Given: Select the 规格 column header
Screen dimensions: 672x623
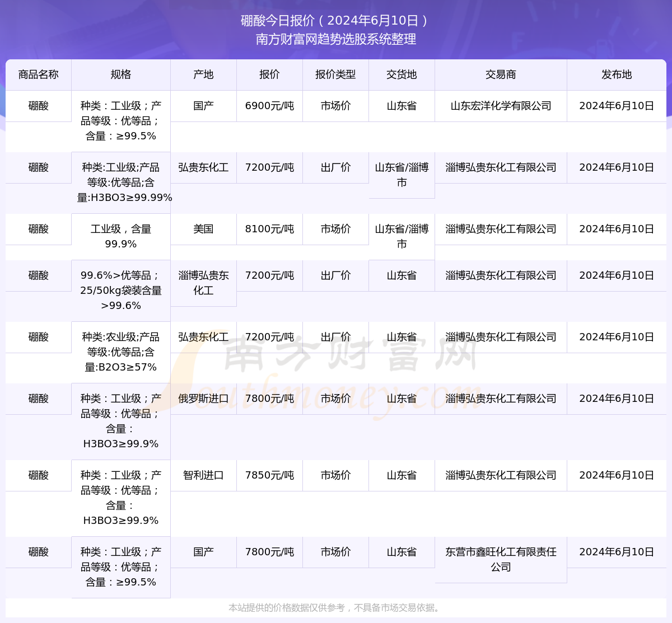Looking at the screenshot, I should 121,74.
